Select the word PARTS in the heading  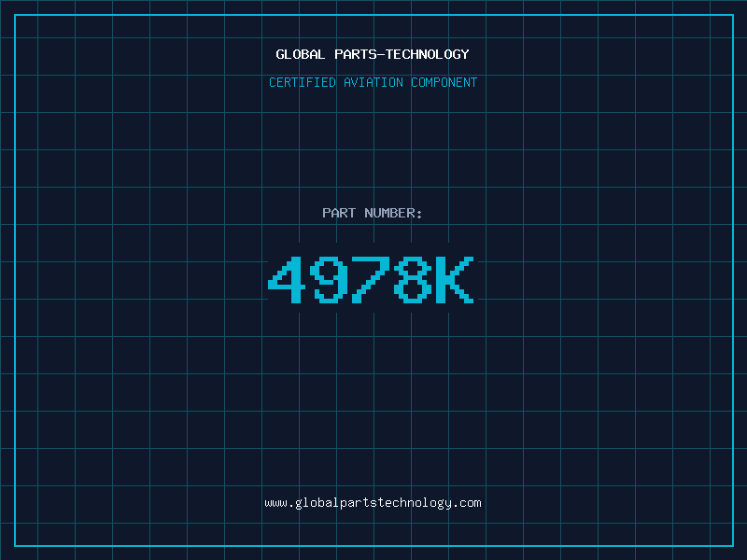tap(355, 54)
